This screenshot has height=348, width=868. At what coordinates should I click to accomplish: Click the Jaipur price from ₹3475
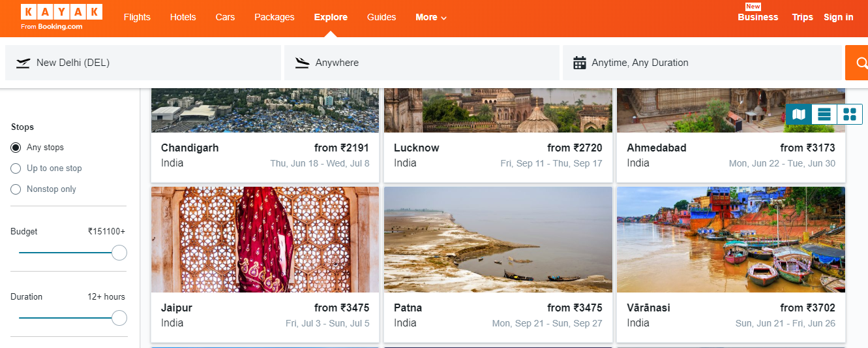[342, 308]
